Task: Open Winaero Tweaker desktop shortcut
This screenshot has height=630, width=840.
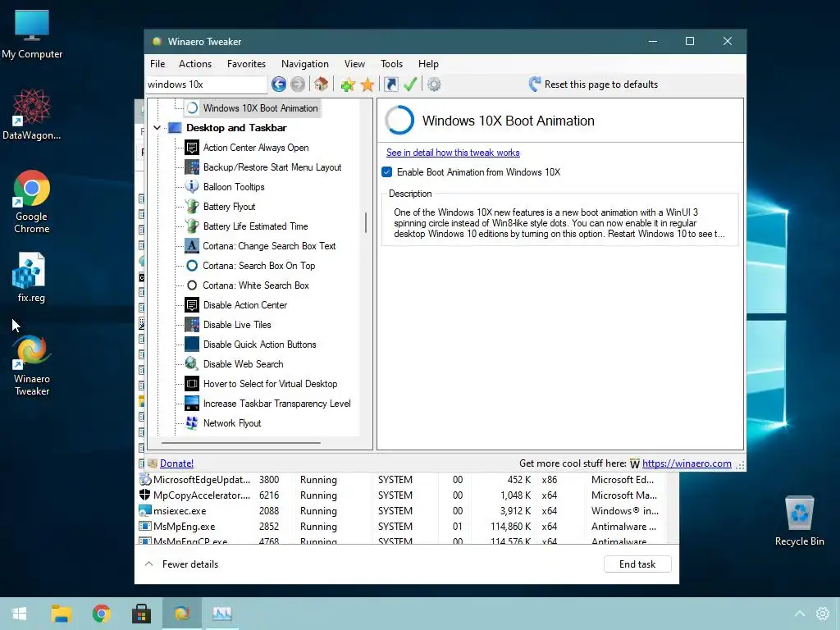Action: (x=32, y=366)
